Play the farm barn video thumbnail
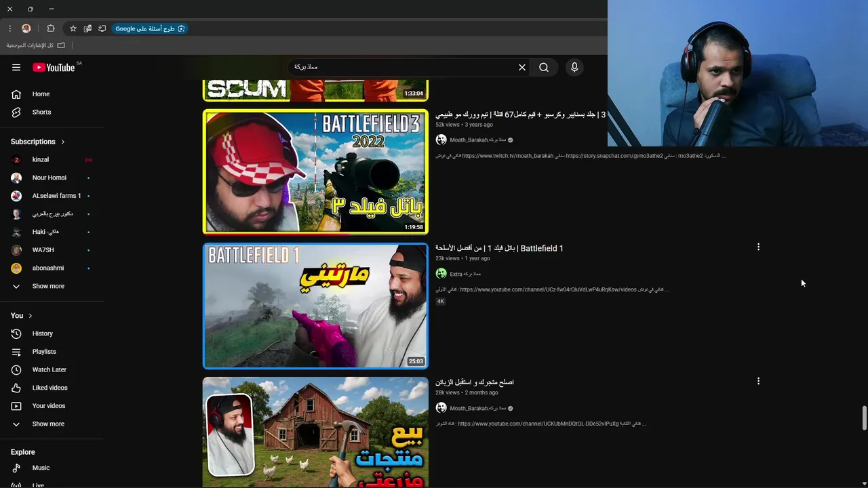The height and width of the screenshot is (488, 868). pos(315,432)
